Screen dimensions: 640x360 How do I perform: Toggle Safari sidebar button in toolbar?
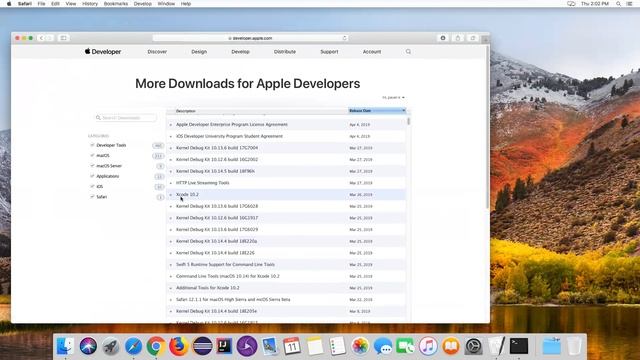(63, 38)
